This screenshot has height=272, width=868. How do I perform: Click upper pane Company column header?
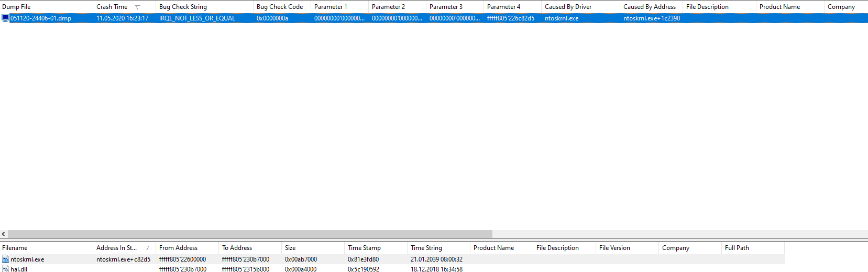coord(846,7)
